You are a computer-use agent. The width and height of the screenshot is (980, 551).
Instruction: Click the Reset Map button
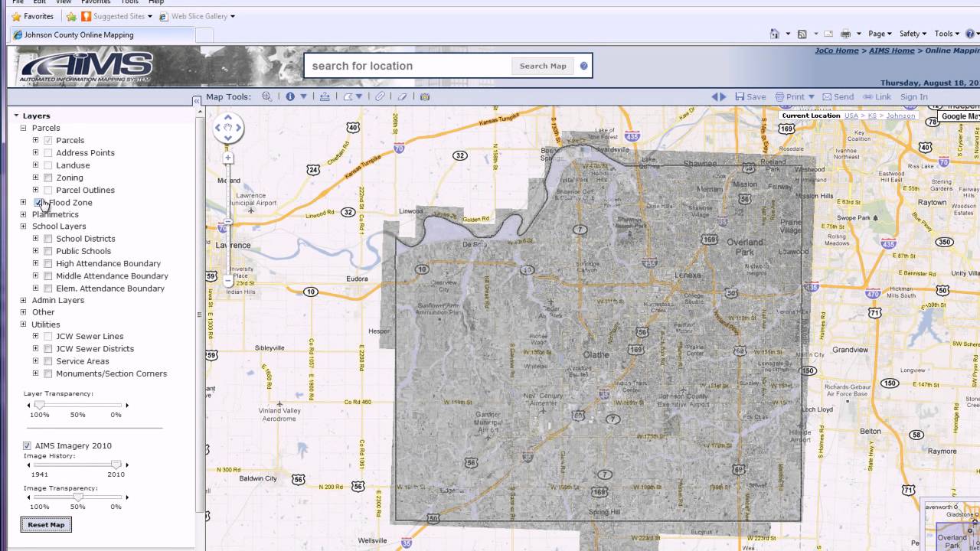pos(46,524)
